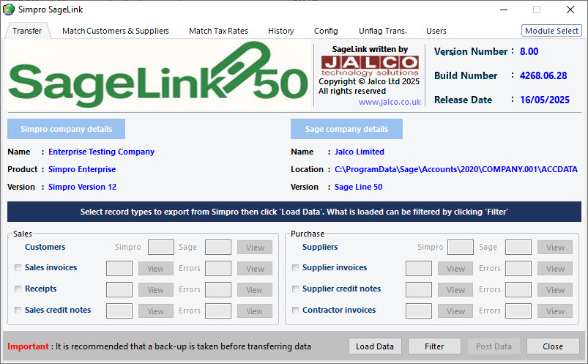Tick the Receipts checkbox
The height and width of the screenshot is (364, 588).
coord(18,289)
